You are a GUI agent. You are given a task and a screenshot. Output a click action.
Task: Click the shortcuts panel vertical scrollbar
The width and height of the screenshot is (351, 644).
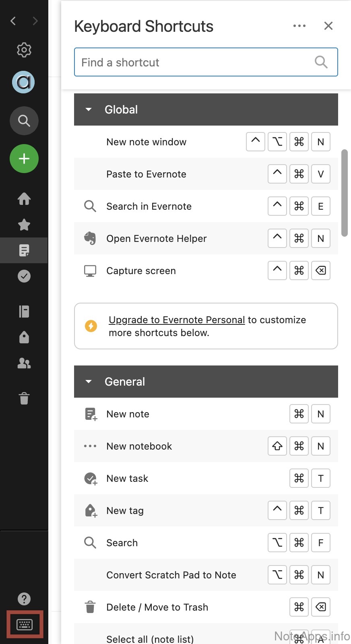[344, 193]
